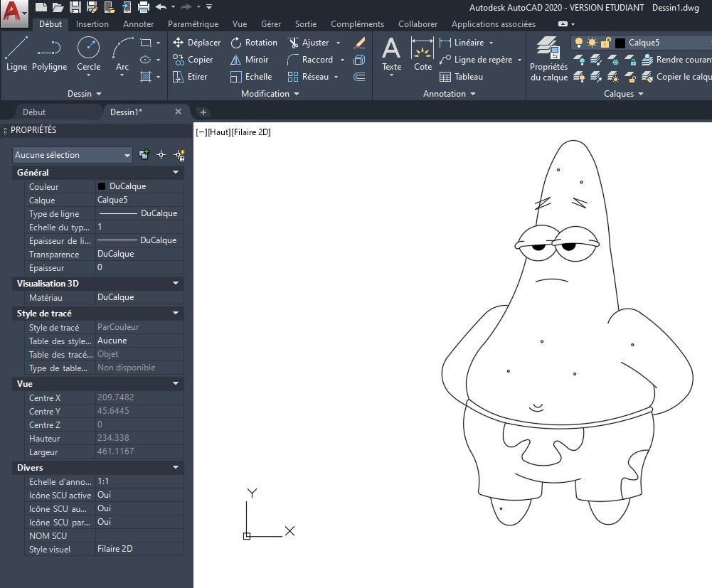The height and width of the screenshot is (588, 712).
Task: Toggle the layer freeze sun icon
Action: tap(592, 43)
